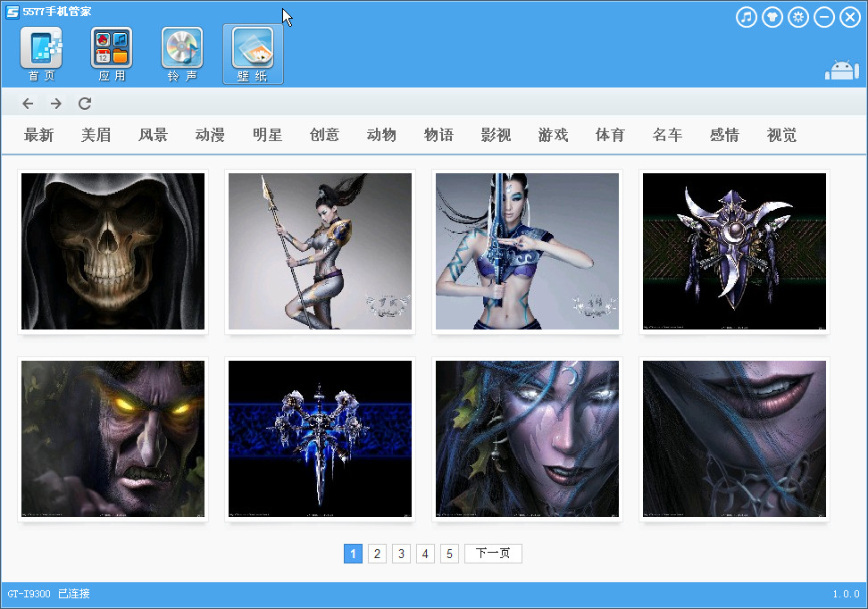868x609 pixels.
Task: Open the close-up lips wallpaper
Action: 734,439
